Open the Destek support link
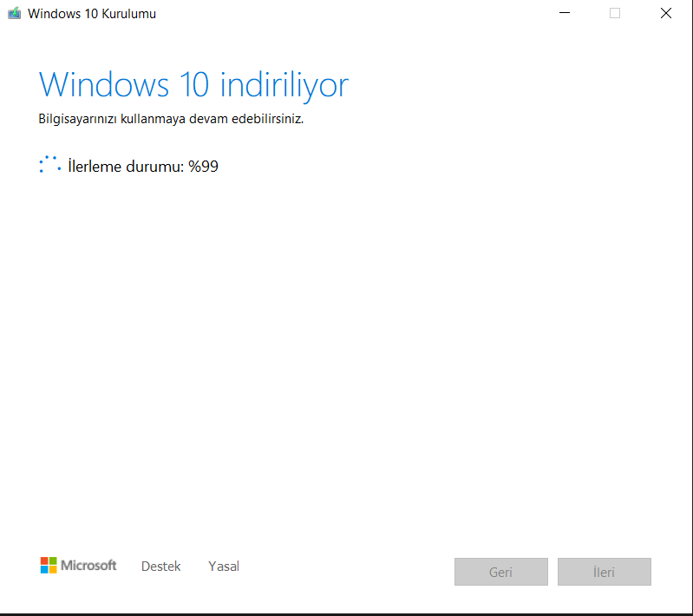This screenshot has width=693, height=616. (x=160, y=566)
